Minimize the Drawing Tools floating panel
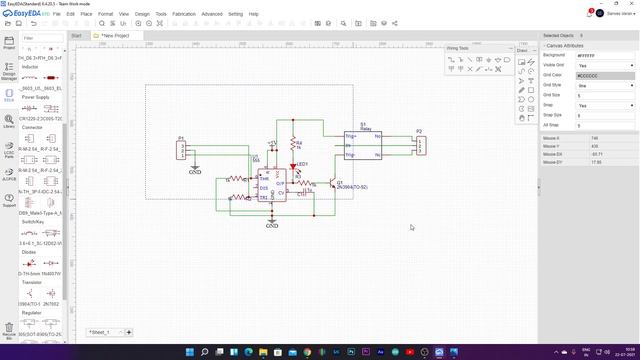The width and height of the screenshot is (640, 360). click(x=534, y=51)
